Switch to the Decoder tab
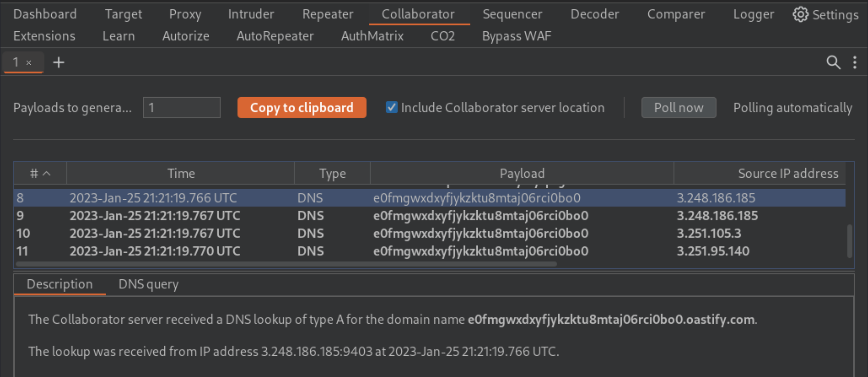Viewport: 868px width, 377px height. [595, 14]
